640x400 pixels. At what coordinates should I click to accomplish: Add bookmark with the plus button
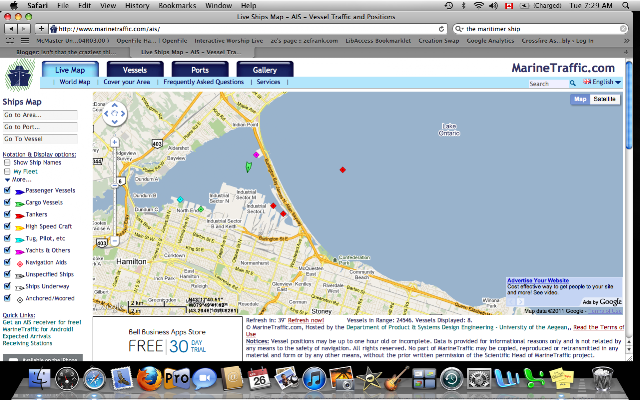(41, 29)
